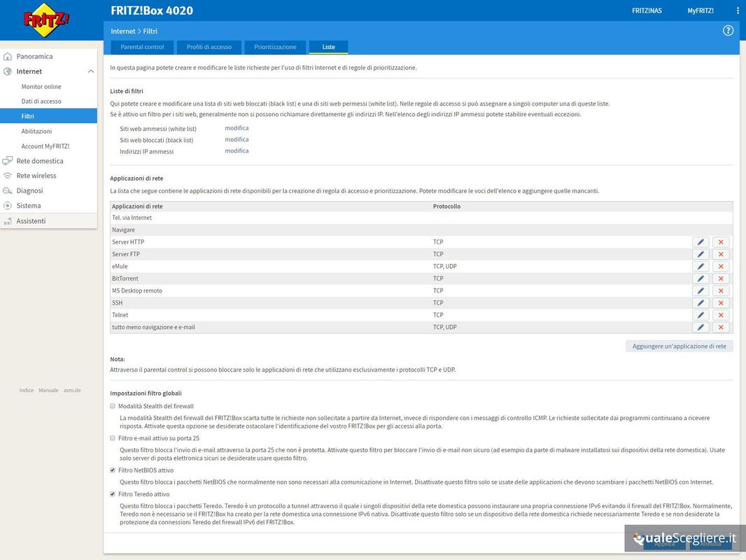Open the help question mark icon
Viewport: 746px width, 560px height.
728,31
